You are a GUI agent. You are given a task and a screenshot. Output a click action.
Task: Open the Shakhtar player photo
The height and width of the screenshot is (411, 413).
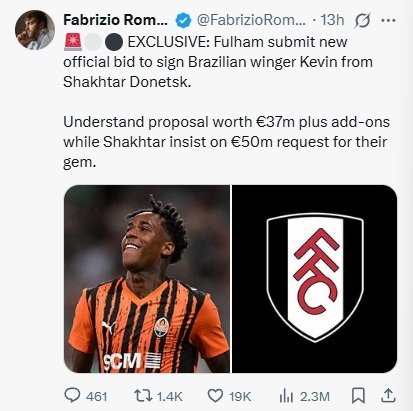pos(147,279)
